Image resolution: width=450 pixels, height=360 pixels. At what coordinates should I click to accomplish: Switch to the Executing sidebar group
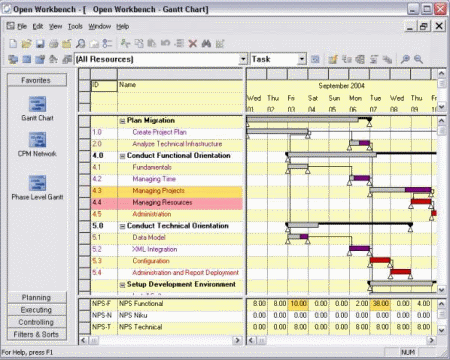pyautogui.click(x=37, y=310)
